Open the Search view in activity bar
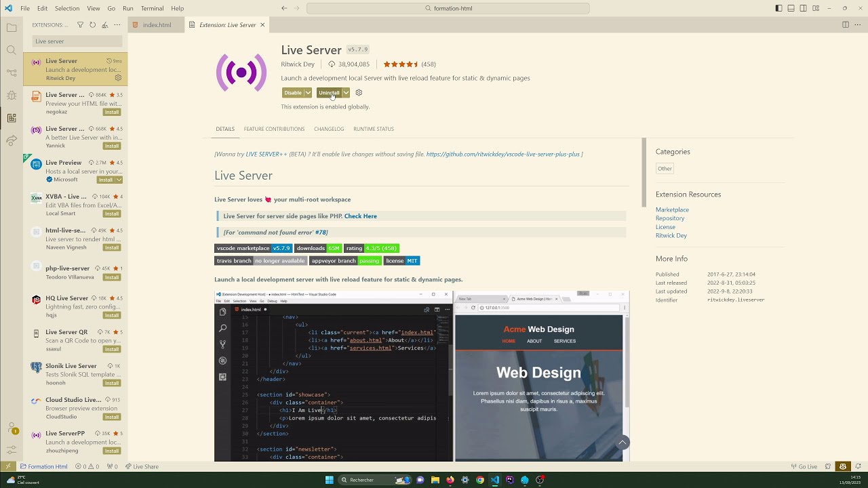 pyautogui.click(x=12, y=50)
